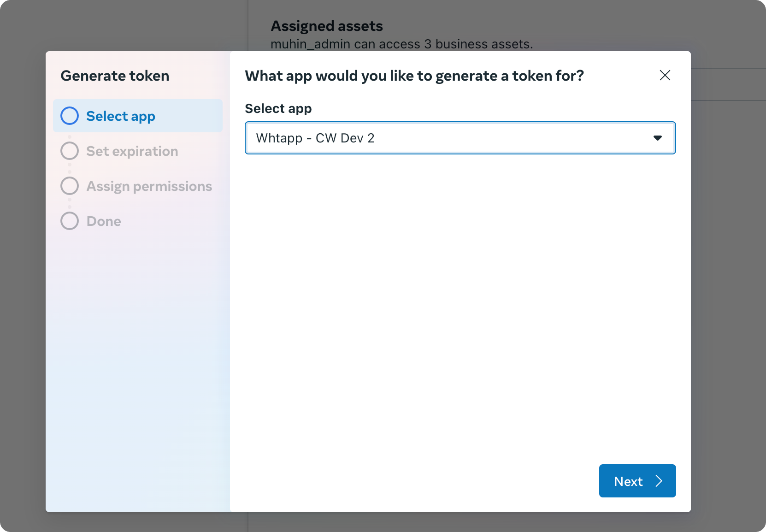The image size is (766, 532).
Task: Click the dimmed background left of dialog
Action: pyautogui.click(x=23, y=277)
